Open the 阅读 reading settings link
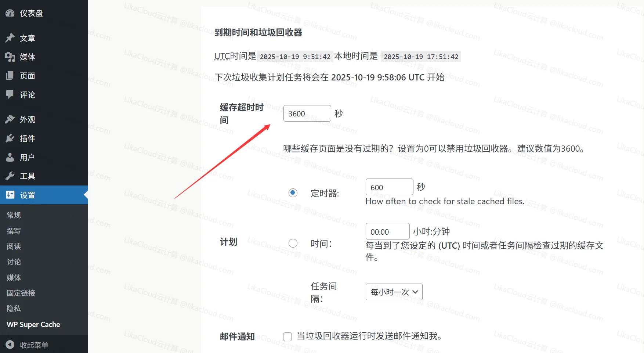The height and width of the screenshot is (353, 644). (14, 246)
